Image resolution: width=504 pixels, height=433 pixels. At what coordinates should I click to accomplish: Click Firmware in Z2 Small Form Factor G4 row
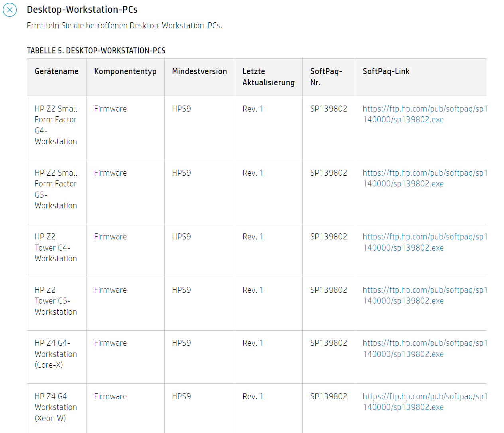point(110,109)
